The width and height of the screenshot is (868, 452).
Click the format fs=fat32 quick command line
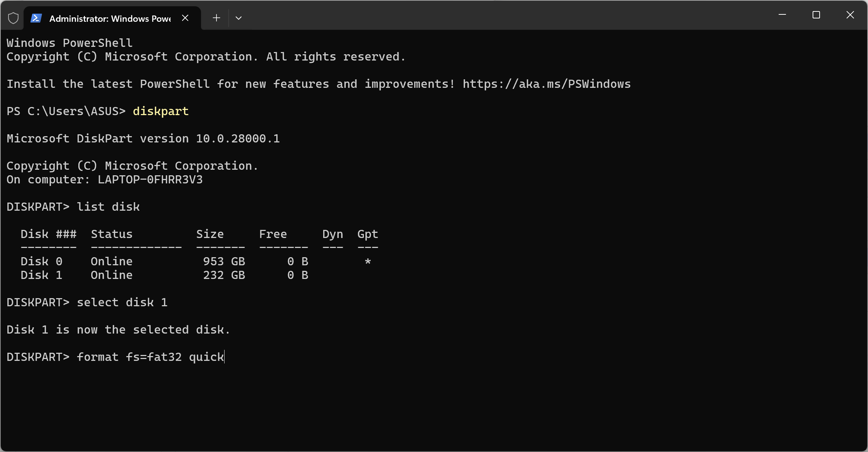pos(150,357)
